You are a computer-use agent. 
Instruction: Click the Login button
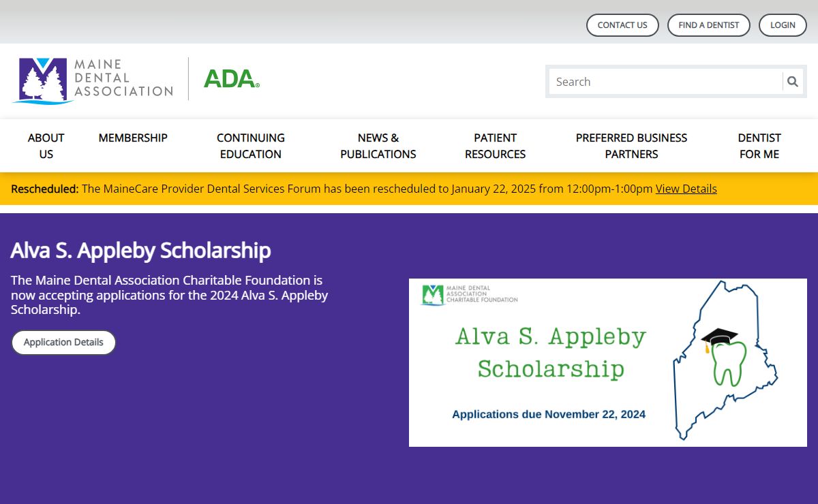[783, 25]
